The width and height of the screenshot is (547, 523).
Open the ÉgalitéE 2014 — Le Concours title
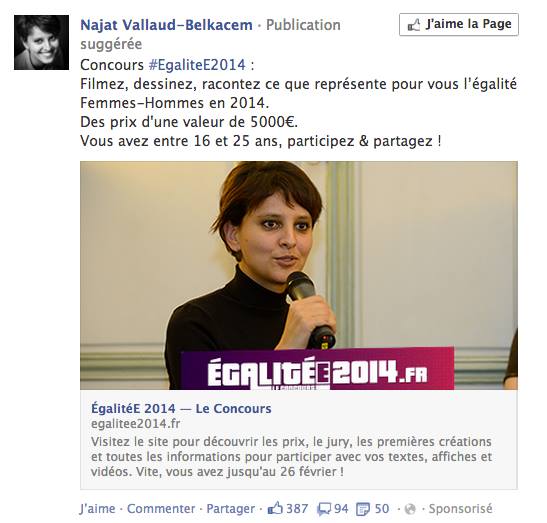coord(181,408)
